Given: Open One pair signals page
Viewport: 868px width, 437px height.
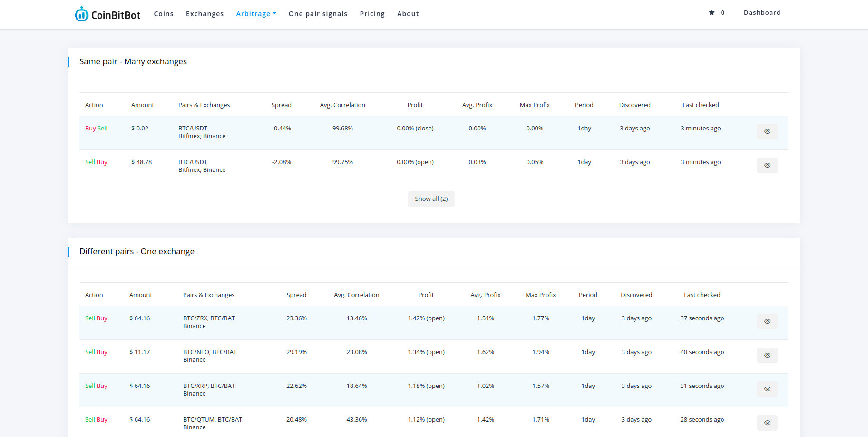Looking at the screenshot, I should click(318, 14).
